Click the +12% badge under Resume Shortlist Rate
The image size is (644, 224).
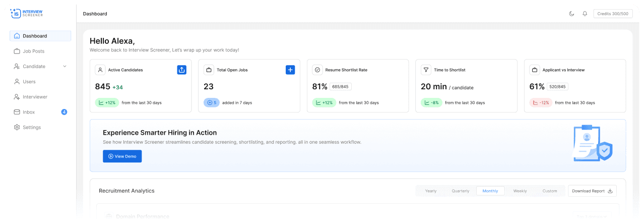coord(324,102)
